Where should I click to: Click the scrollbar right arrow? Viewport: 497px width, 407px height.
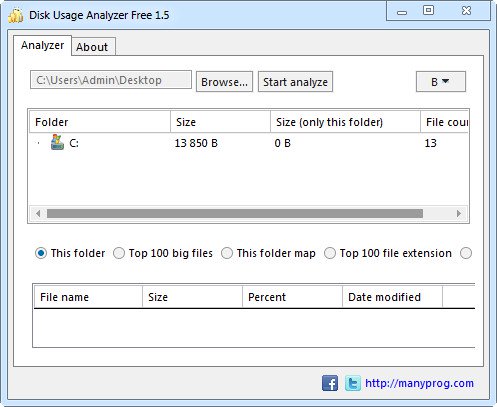click(459, 213)
